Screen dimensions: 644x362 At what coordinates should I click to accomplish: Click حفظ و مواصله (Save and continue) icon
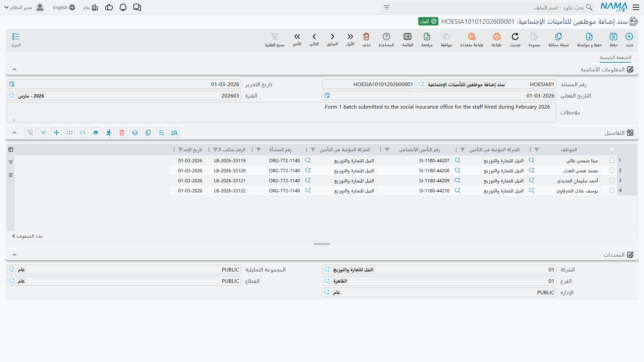click(x=589, y=37)
